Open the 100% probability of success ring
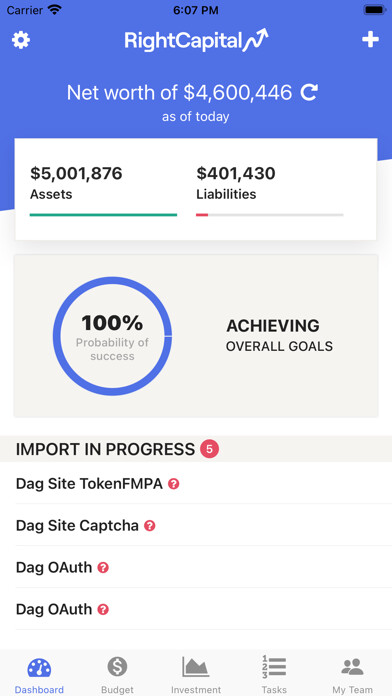The image size is (392, 696). (x=112, y=336)
